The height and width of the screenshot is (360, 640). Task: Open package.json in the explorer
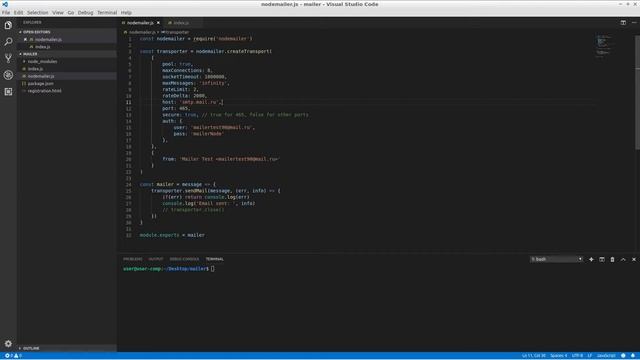point(40,83)
